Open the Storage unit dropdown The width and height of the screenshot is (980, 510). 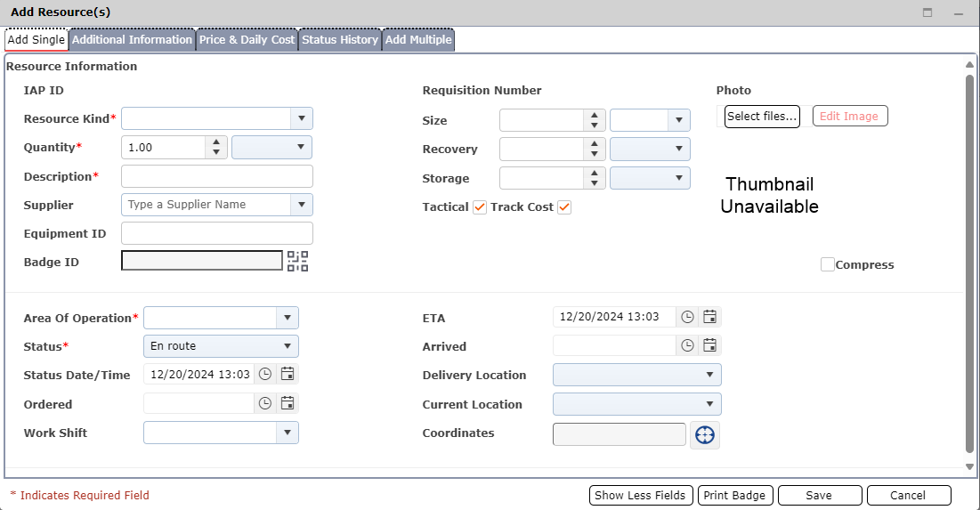pyautogui.click(x=650, y=178)
